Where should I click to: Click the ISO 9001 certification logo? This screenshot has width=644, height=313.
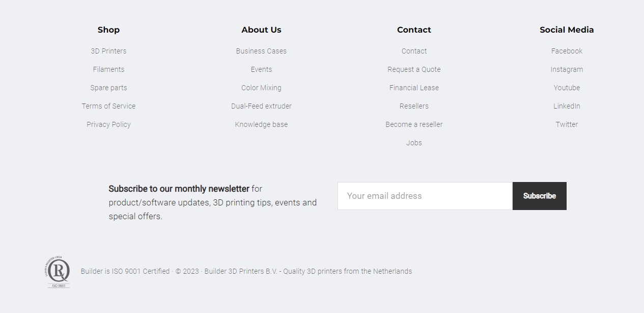pos(59,272)
